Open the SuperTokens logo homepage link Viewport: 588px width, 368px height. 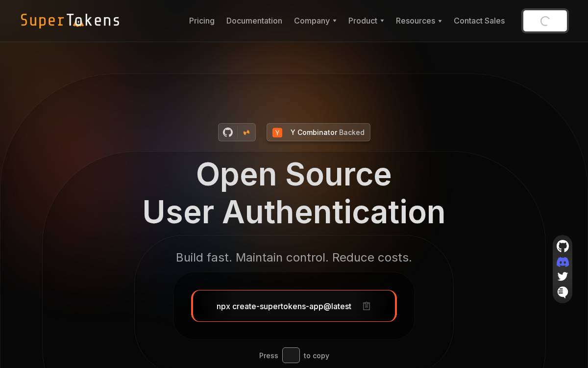click(x=70, y=21)
